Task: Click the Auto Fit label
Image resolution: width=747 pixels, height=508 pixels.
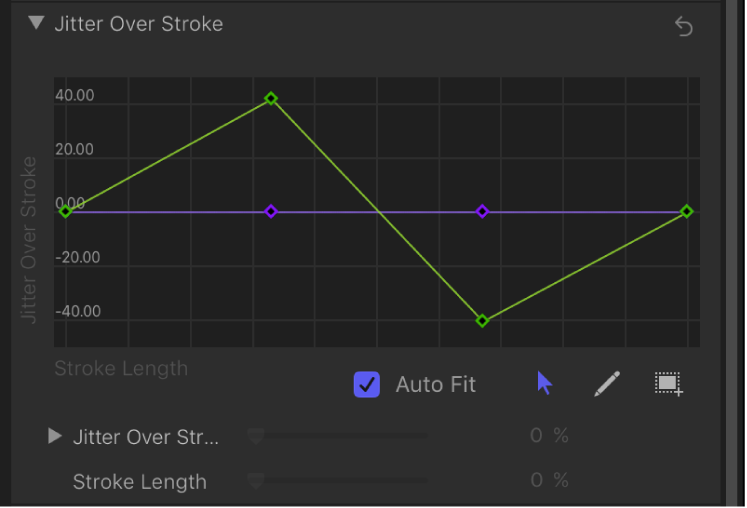Action: click(x=435, y=385)
